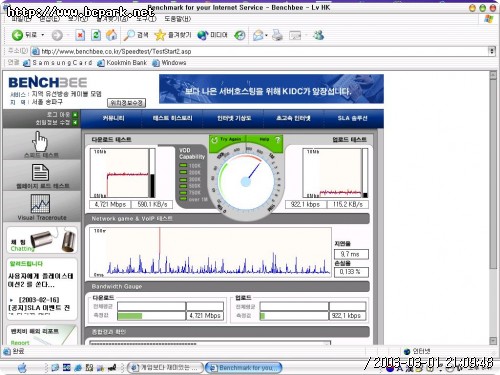The image size is (500, 375).
Task: Open the SLA tab in navigation bar
Action: click(352, 118)
